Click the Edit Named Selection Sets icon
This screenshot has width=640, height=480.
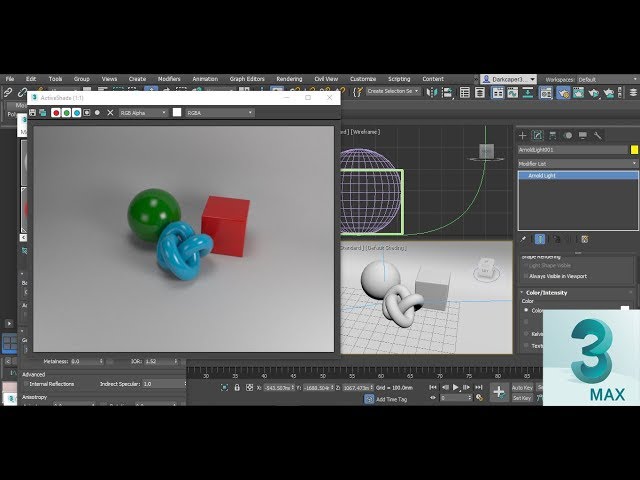point(358,93)
